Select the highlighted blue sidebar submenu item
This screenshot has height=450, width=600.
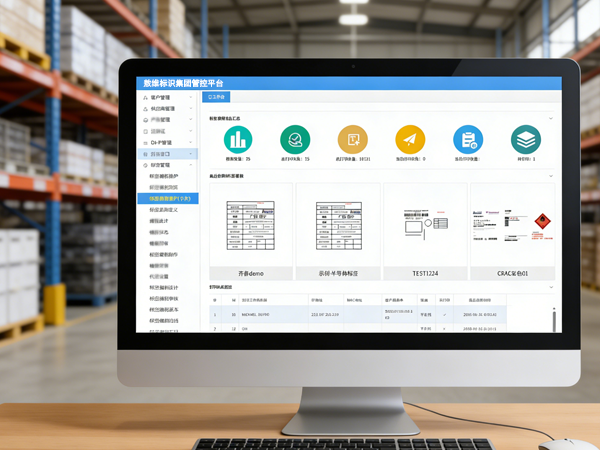click(x=168, y=199)
